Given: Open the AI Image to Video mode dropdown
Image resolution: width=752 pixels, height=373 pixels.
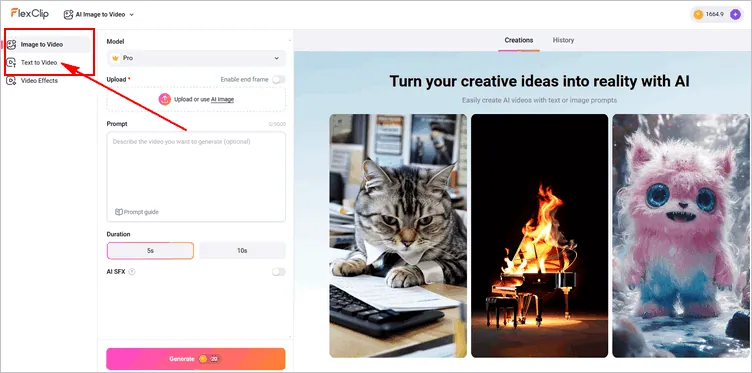Looking at the screenshot, I should point(99,14).
